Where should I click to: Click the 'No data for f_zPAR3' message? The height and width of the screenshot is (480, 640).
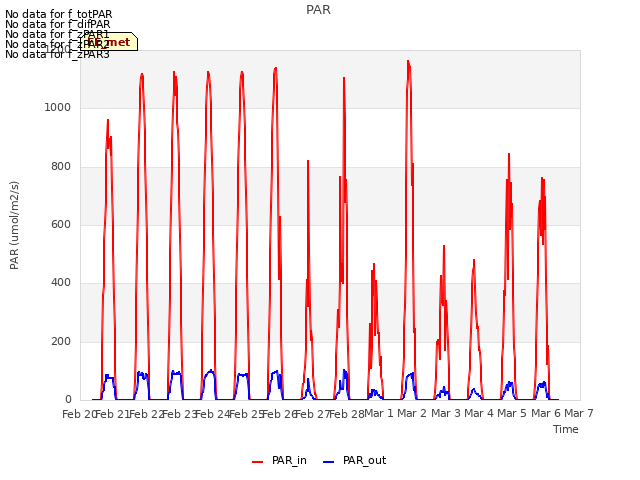click(x=58, y=54)
